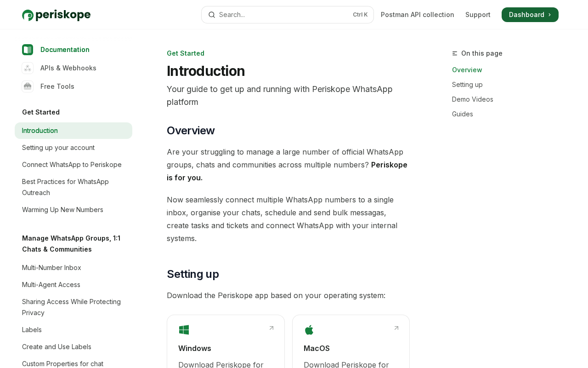Click the Windows logo icon
Image resolution: width=588 pixels, height=368 pixels.
[x=184, y=330]
